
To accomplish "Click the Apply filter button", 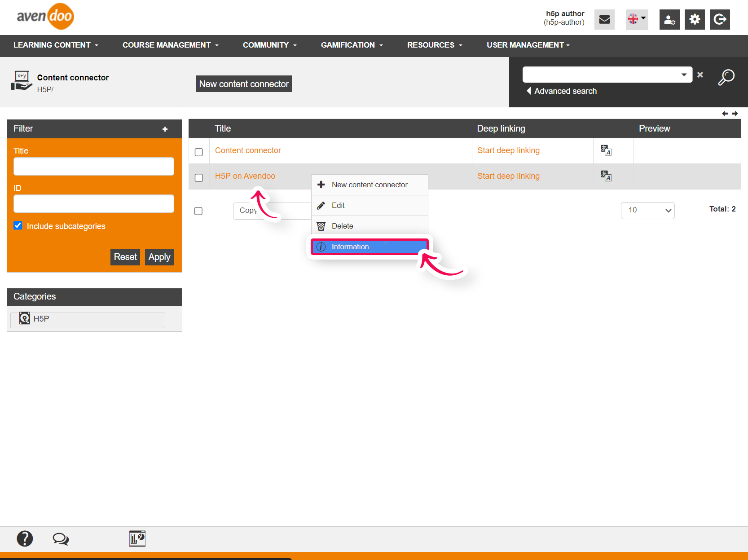I will pos(159,257).
